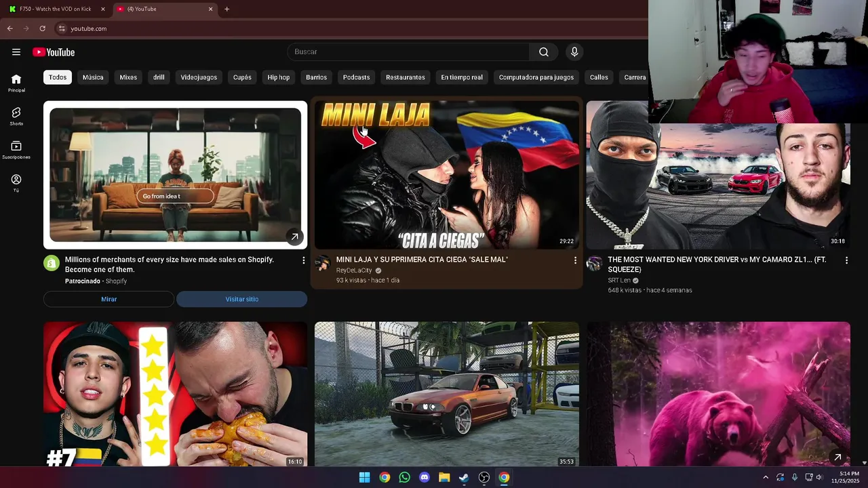868x488 pixels.
Task: Click the Go from idea overlay button
Action: (x=175, y=197)
